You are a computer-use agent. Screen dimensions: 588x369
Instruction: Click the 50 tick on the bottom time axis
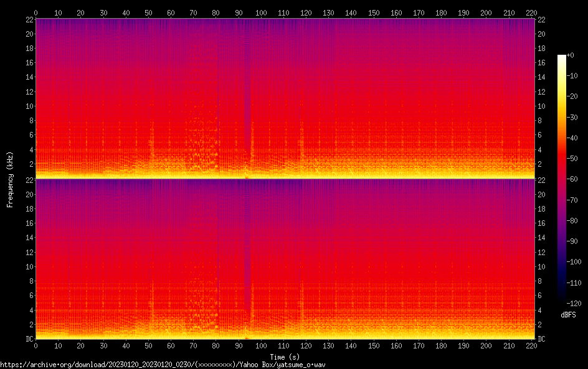pyautogui.click(x=148, y=346)
